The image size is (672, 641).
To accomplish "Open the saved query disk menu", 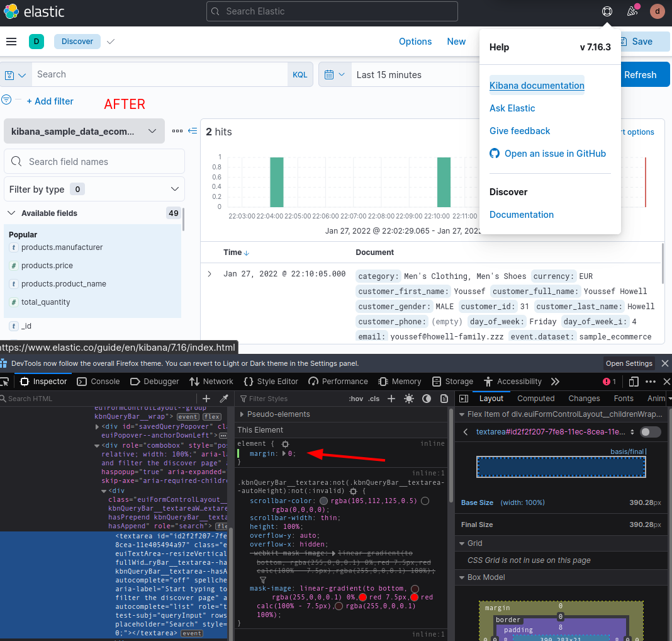I will (x=16, y=75).
